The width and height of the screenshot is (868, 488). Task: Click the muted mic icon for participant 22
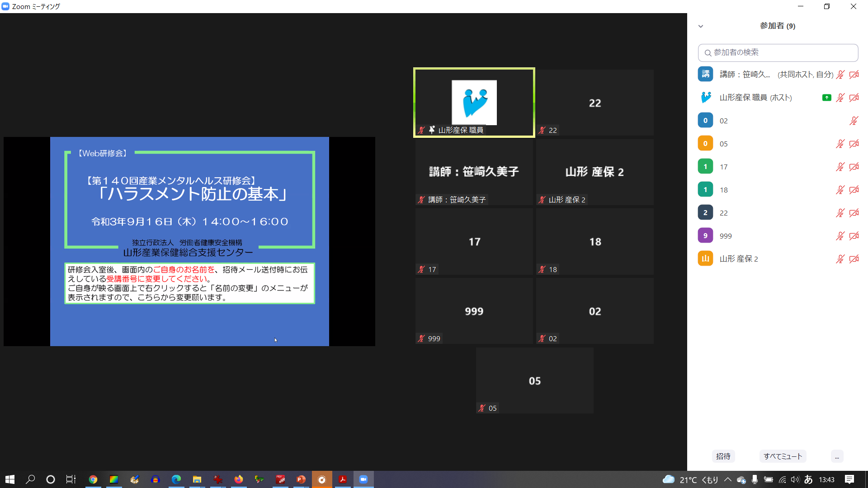coord(840,213)
